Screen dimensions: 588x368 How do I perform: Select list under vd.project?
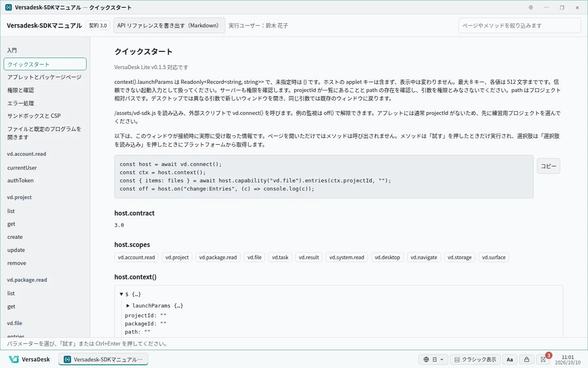pyautogui.click(x=45, y=211)
